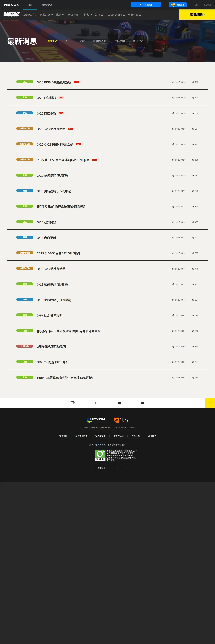Open 個人隱私權 footer link

100,436
